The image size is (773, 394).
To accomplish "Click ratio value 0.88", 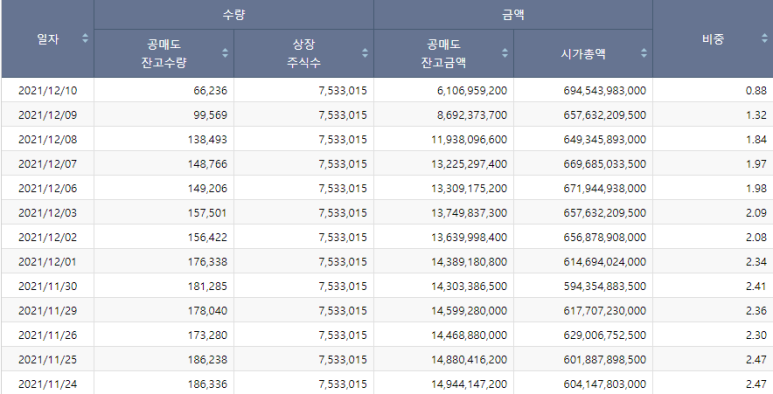I will point(757,91).
